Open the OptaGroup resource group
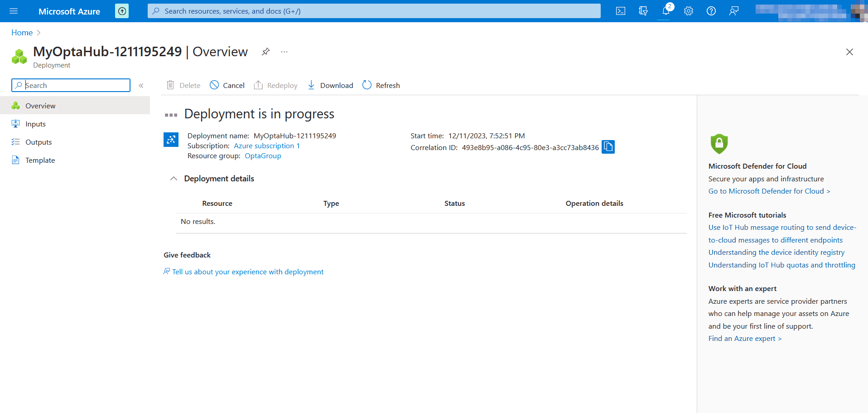Image resolution: width=868 pixels, height=413 pixels. (x=263, y=155)
